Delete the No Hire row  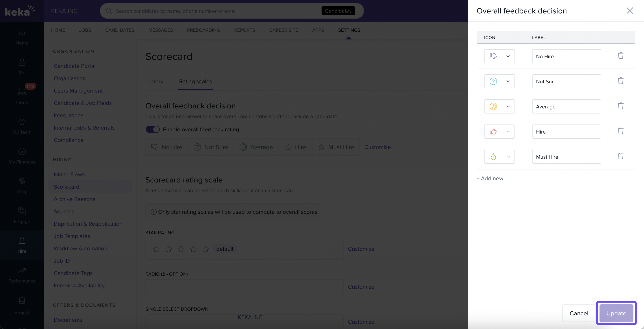[620, 56]
